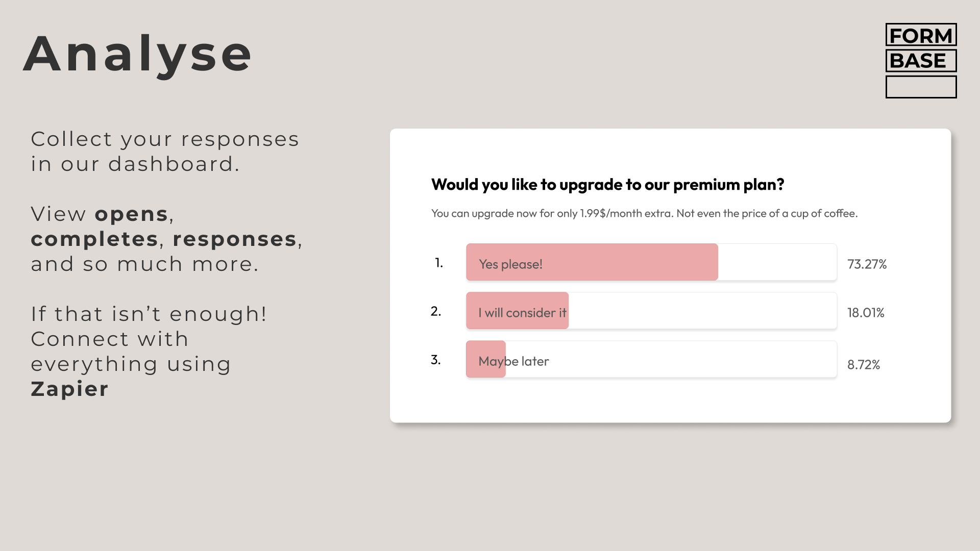This screenshot has height=551, width=980.
Task: Click the 'Analyse' heading
Action: (x=138, y=54)
